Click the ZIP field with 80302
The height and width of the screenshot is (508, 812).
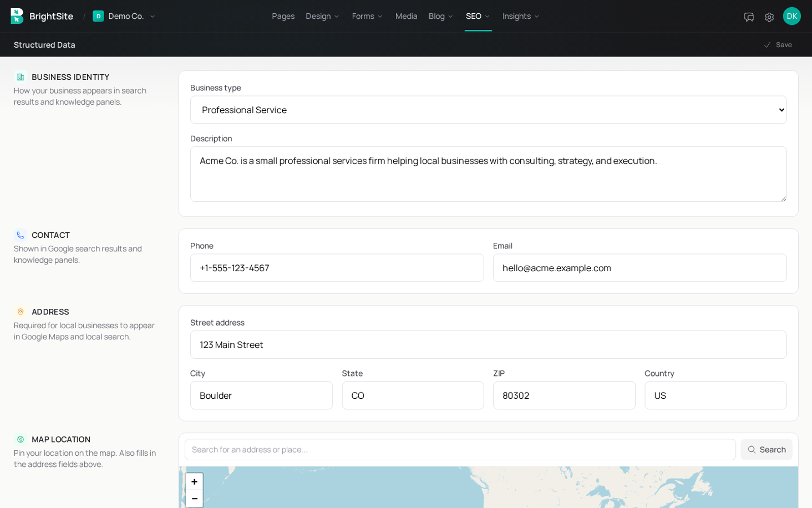[x=564, y=395]
